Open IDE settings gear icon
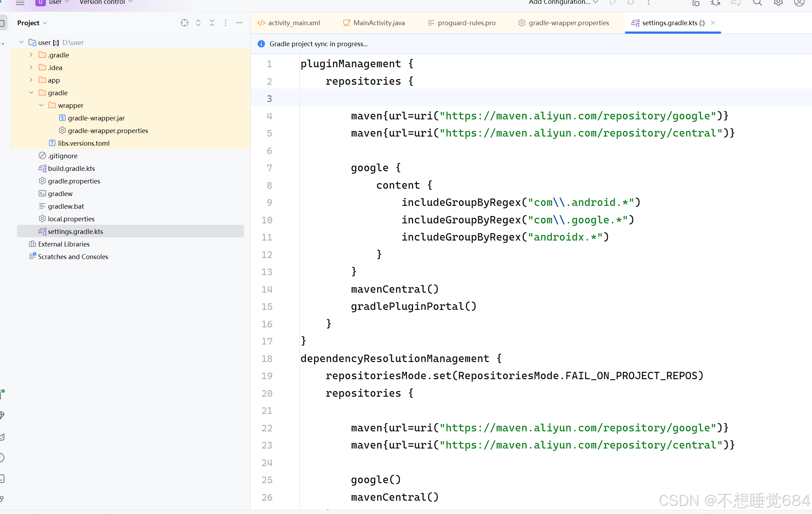The width and height of the screenshot is (812, 514). tap(778, 2)
